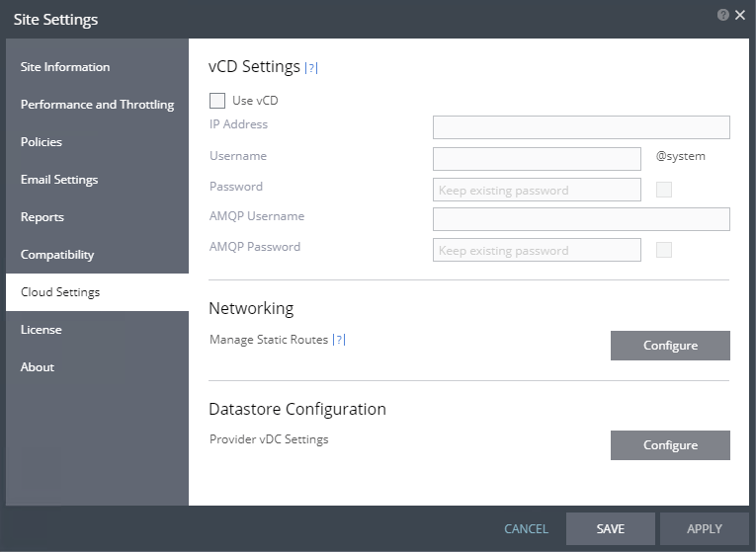The image size is (756, 552).
Task: Open the Reports section
Action: pos(97,217)
